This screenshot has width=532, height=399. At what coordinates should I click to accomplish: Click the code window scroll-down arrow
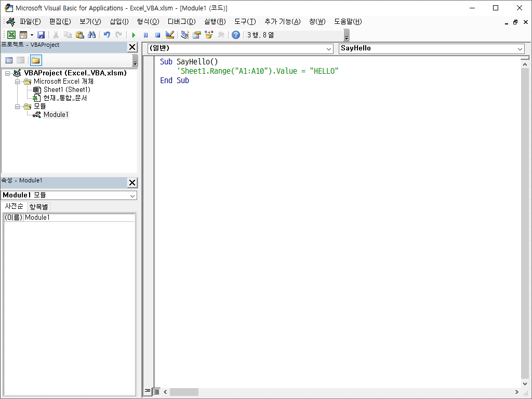[x=525, y=384]
